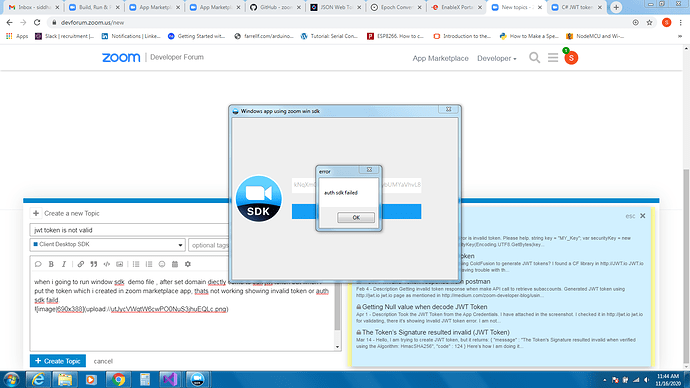Open the editor options gear menu
The image size is (690, 388).
coord(188,264)
